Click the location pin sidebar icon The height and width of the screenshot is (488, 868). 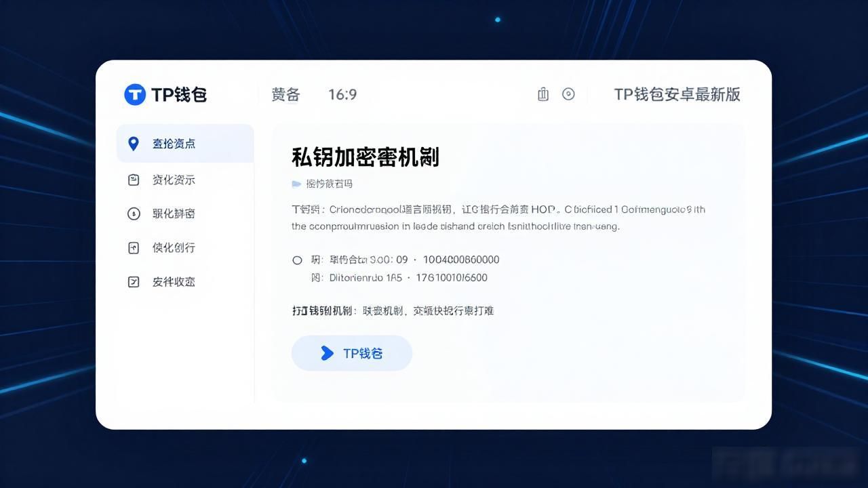(x=134, y=144)
